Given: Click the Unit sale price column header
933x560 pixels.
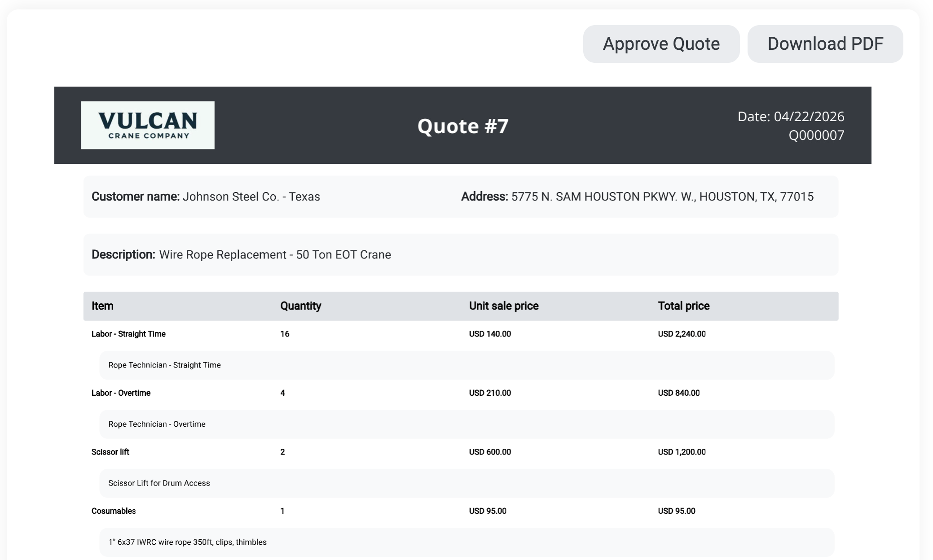Looking at the screenshot, I should pos(504,306).
